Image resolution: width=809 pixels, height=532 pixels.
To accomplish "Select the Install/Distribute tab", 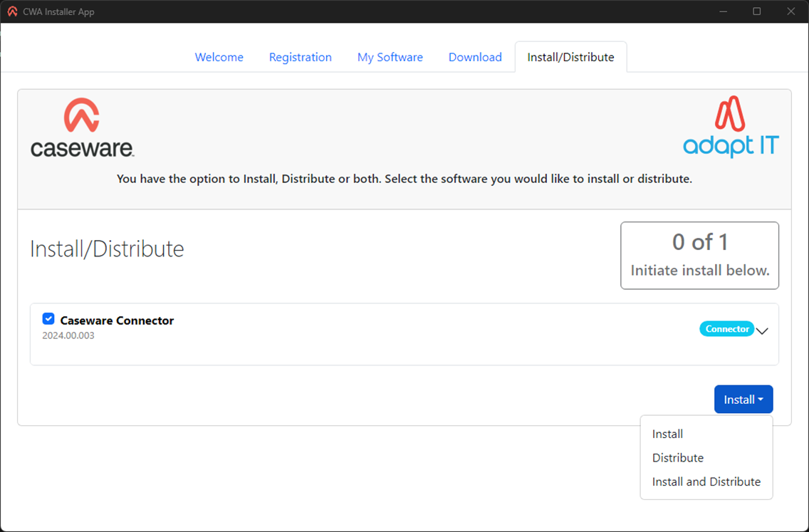I will point(570,57).
